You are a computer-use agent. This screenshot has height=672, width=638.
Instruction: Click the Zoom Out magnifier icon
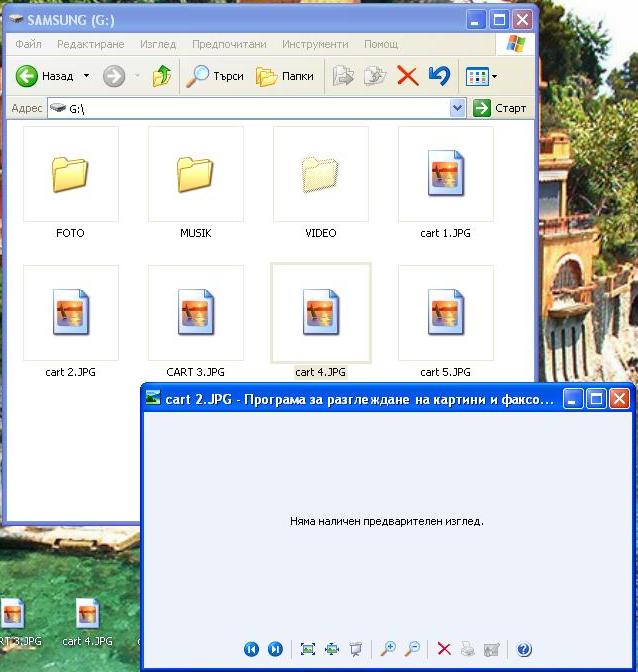pos(411,650)
